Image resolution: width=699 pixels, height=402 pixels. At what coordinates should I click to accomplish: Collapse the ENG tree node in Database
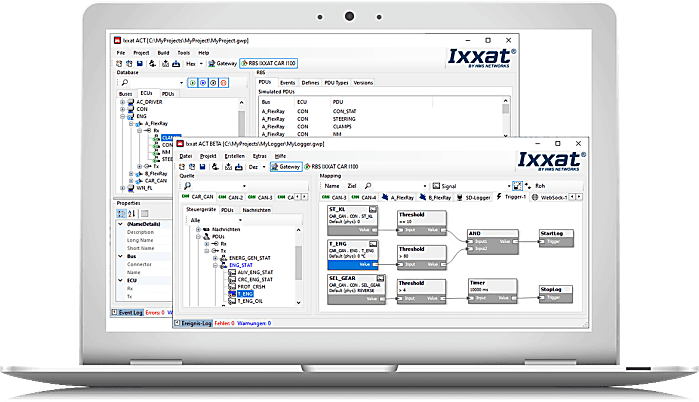[122, 116]
